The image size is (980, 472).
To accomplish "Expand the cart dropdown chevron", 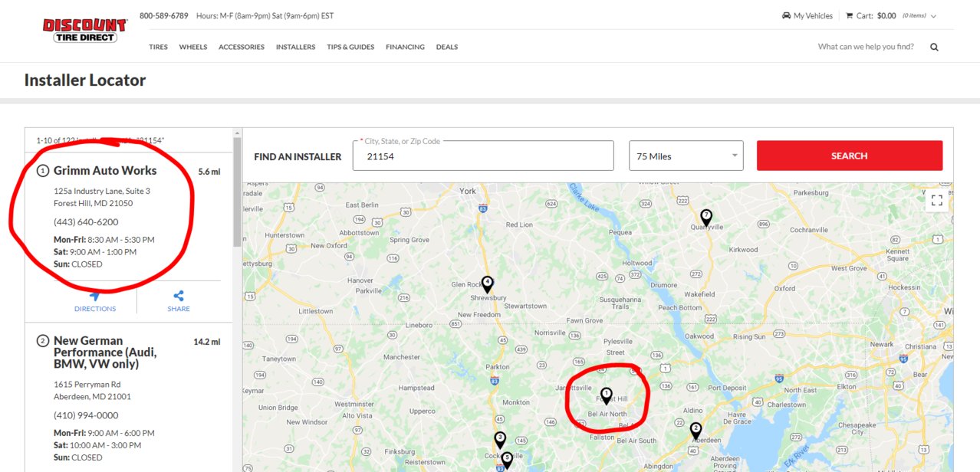I will pos(933,16).
